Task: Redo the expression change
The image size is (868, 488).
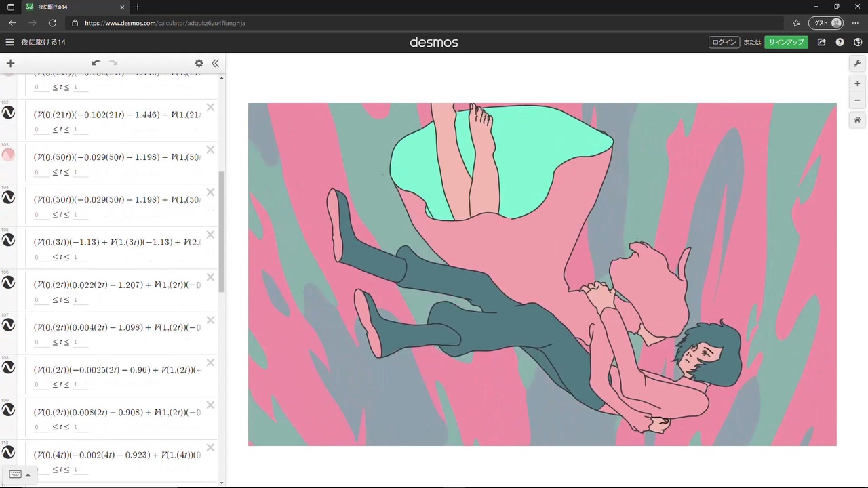Action: [113, 63]
